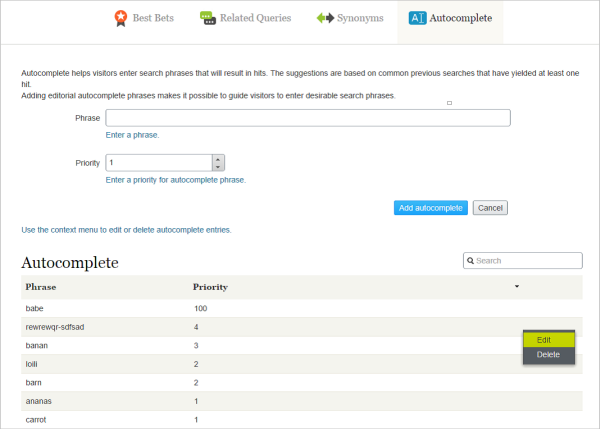This screenshot has height=429, width=600.
Task: Switch to the Related Queries tab
Action: [255, 18]
